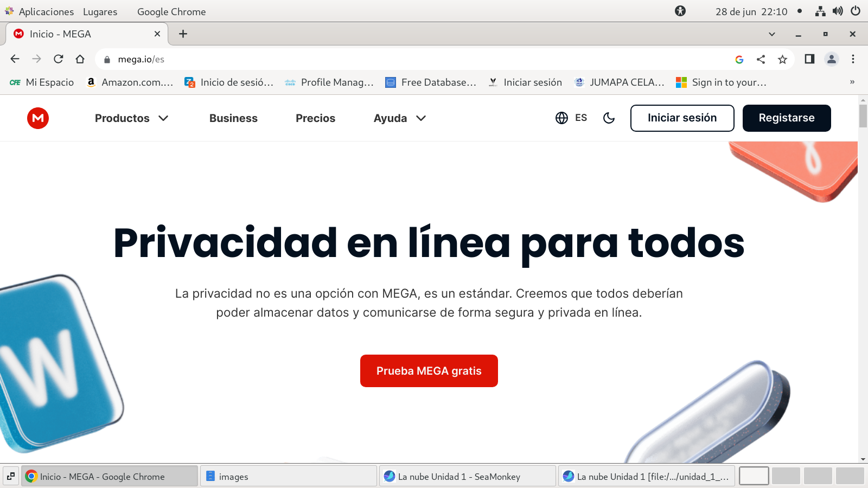Expand the Productos dropdown menu
Image resolution: width=868 pixels, height=488 pixels.
131,118
